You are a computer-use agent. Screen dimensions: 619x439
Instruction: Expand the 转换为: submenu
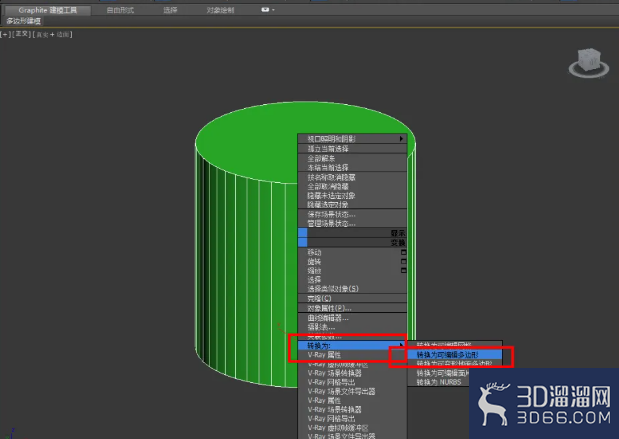[352, 345]
